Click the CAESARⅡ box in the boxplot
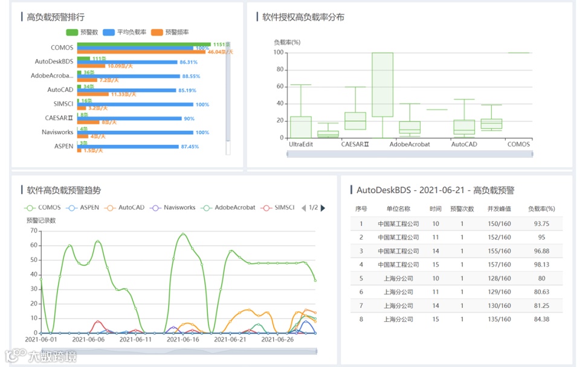588x367 pixels. coord(355,121)
